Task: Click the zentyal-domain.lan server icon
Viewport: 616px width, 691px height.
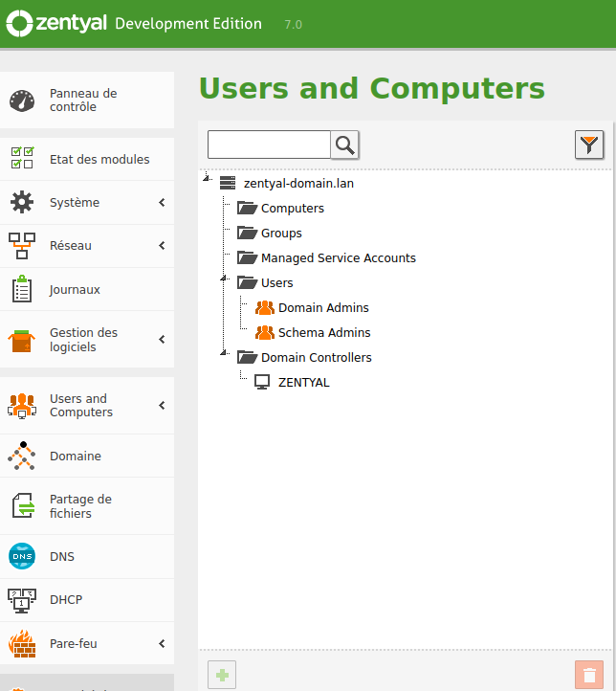Action: pyautogui.click(x=228, y=183)
